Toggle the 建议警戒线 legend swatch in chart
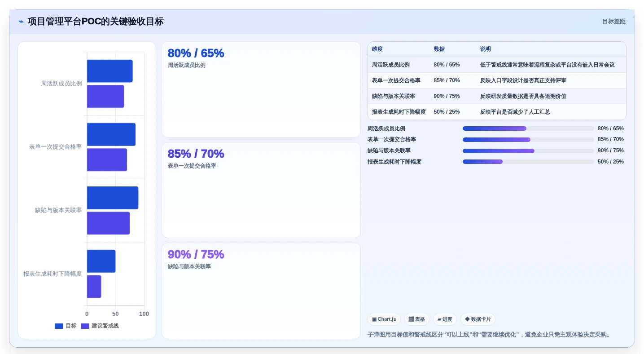644x354 pixels. coord(85,326)
